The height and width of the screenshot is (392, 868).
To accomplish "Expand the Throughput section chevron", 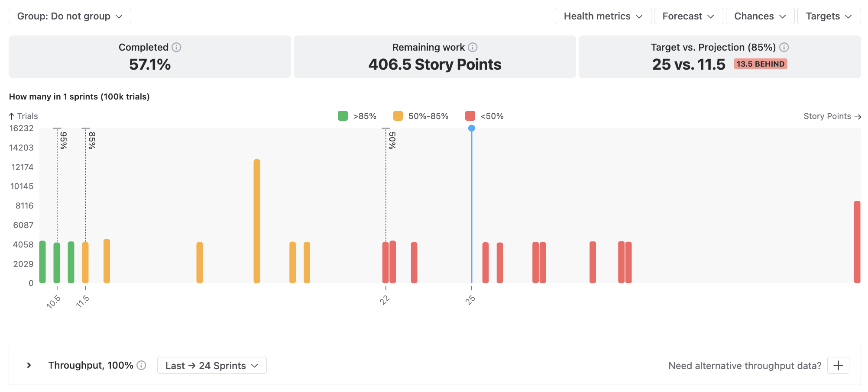I will (29, 365).
